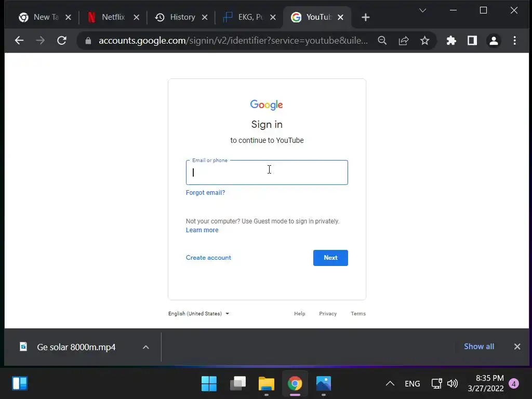Open Task View on the taskbar
Image resolution: width=532 pixels, height=399 pixels.
238,383
